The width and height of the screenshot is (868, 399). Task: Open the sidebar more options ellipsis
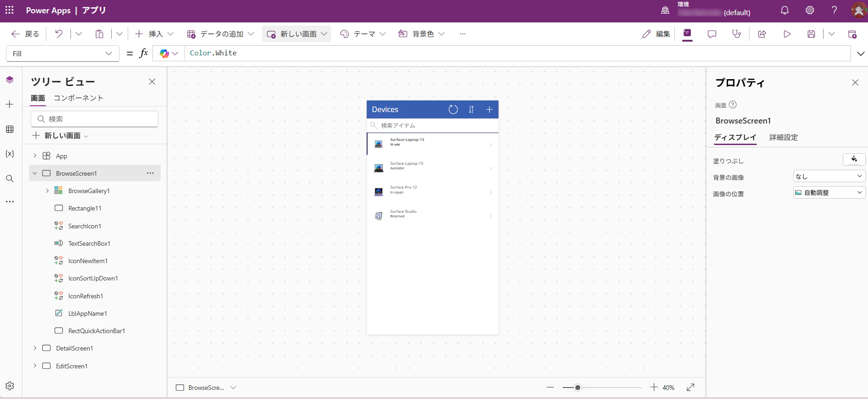tap(10, 201)
